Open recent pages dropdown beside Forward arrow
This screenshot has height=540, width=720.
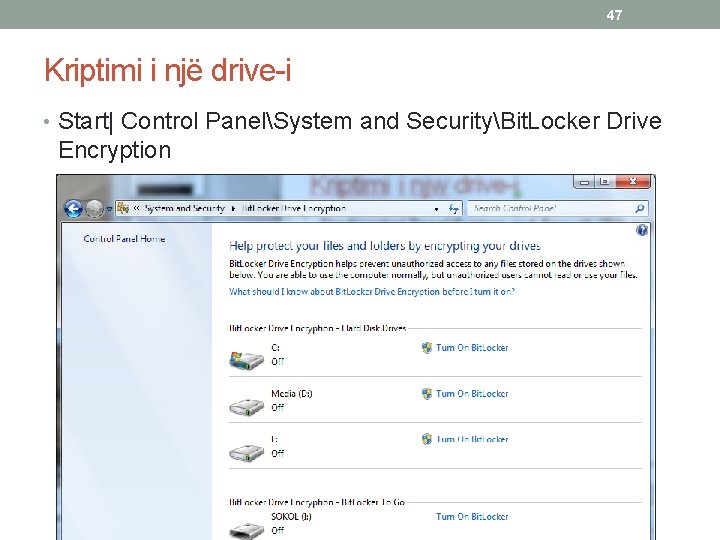pyautogui.click(x=109, y=209)
